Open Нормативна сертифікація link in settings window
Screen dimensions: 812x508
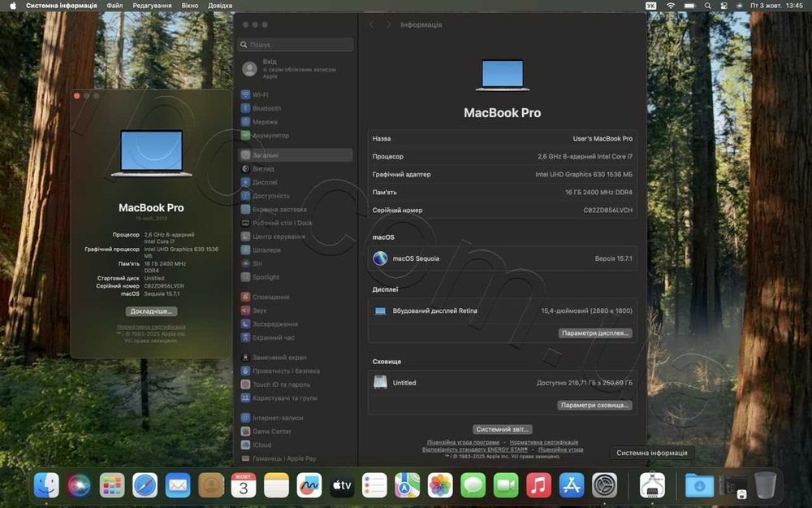click(x=544, y=442)
